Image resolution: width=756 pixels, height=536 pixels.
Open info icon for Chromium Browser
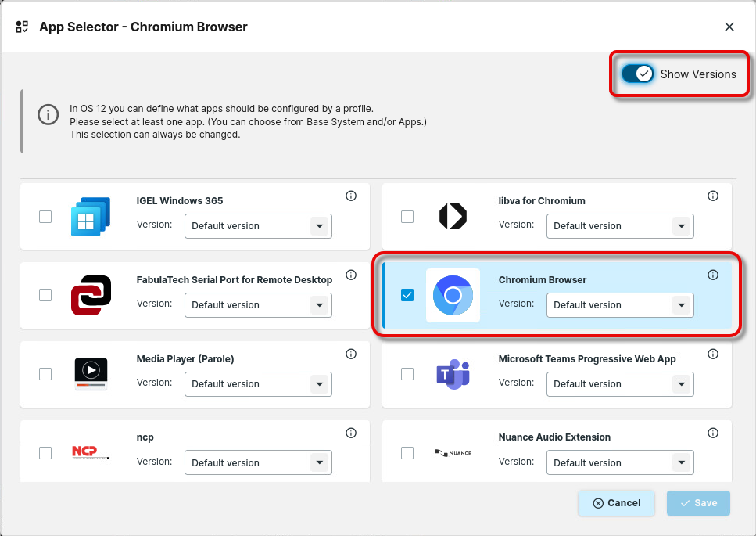712,275
